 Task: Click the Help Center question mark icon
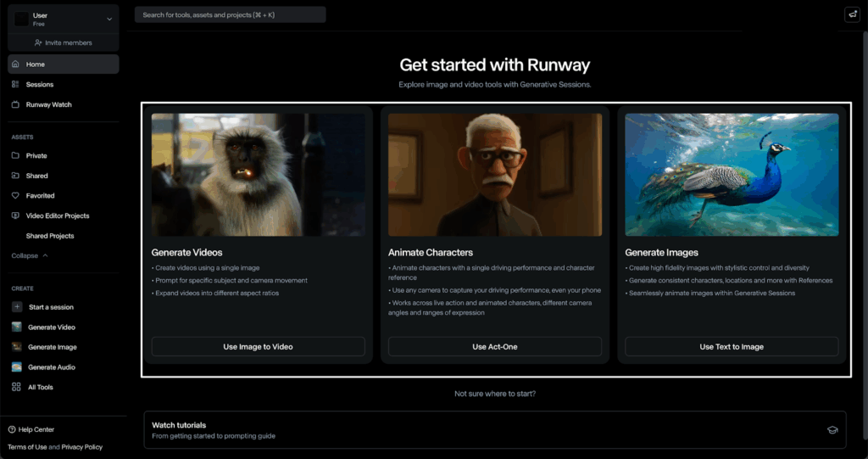pos(12,429)
